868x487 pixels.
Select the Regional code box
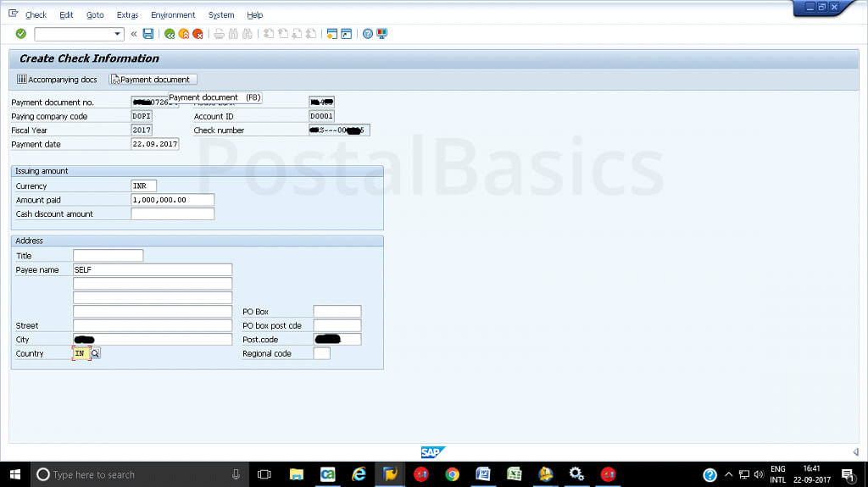(x=321, y=354)
